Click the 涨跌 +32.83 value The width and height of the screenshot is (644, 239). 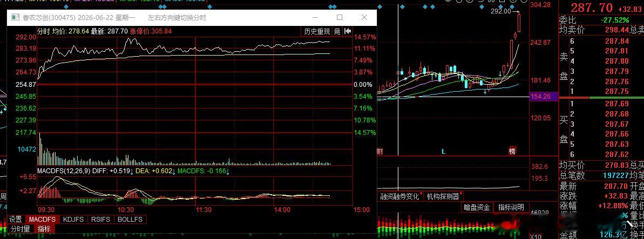pos(616,196)
